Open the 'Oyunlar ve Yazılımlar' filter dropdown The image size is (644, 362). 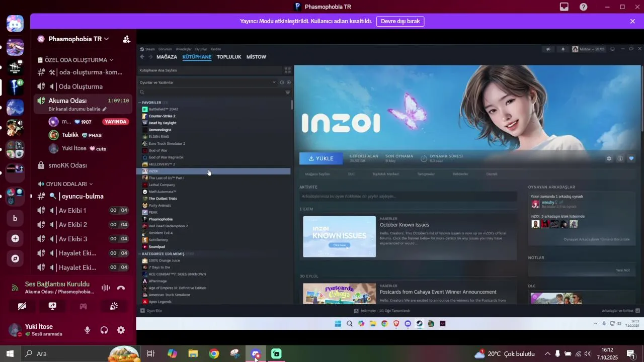(208, 82)
